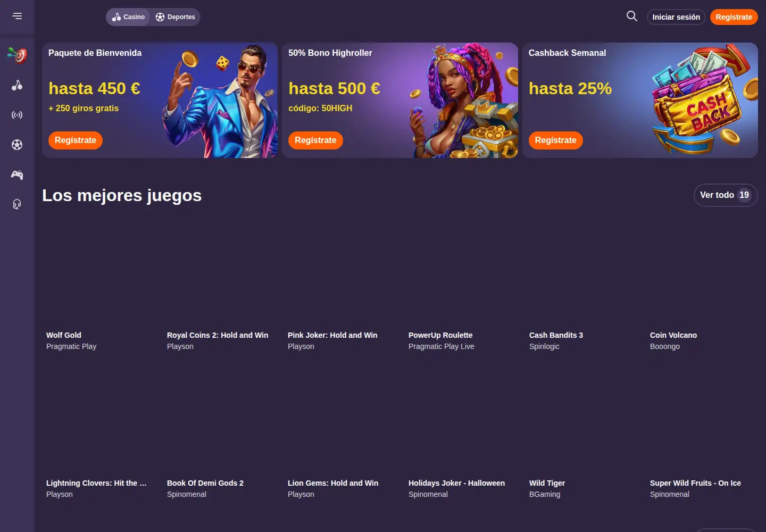This screenshot has width=766, height=532.
Task: Click the + 250 giros gratis text
Action: [x=84, y=109]
